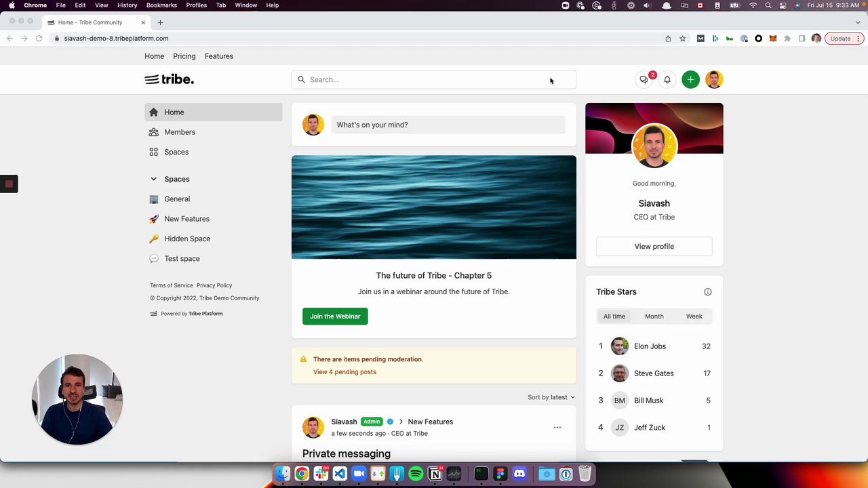Screen dimensions: 868x488
Task: Open macOS Control Center icon
Action: click(x=783, y=5)
